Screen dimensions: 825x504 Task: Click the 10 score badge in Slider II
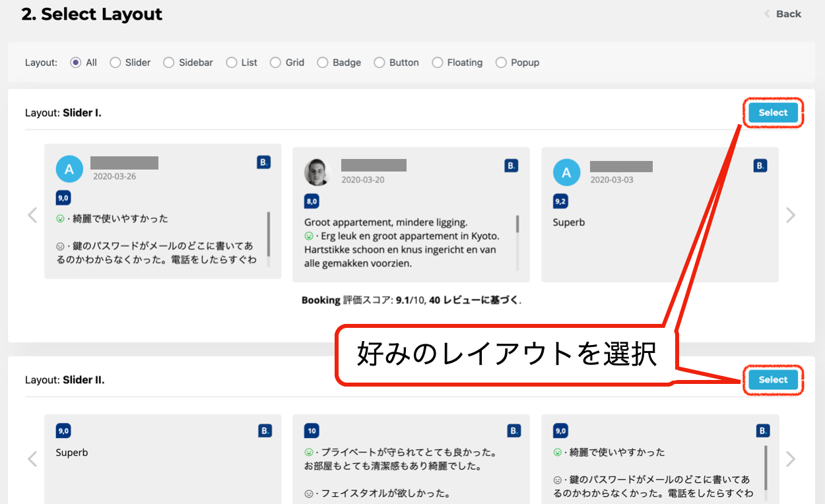pyautogui.click(x=312, y=431)
